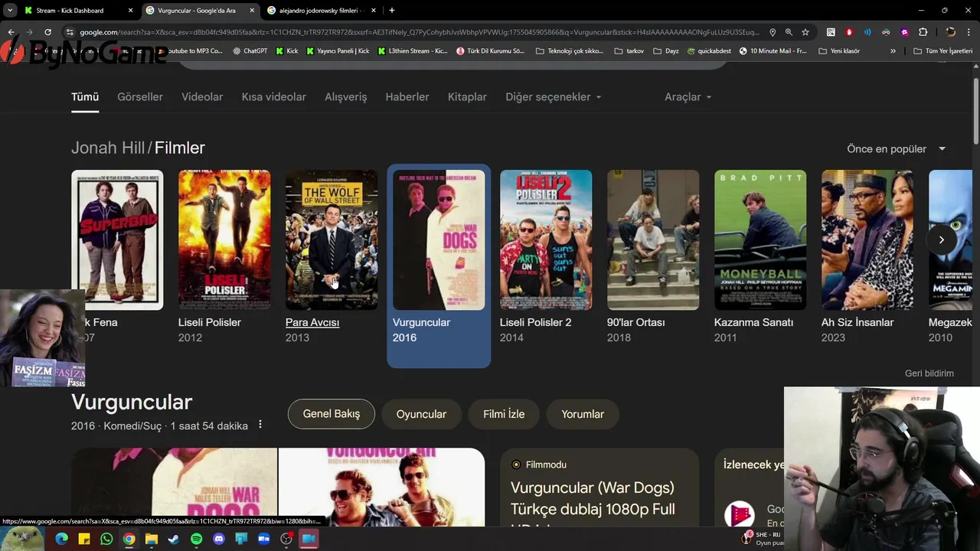Open the quickabdest bookmark
This screenshot has width=980, height=551.
pyautogui.click(x=709, y=51)
